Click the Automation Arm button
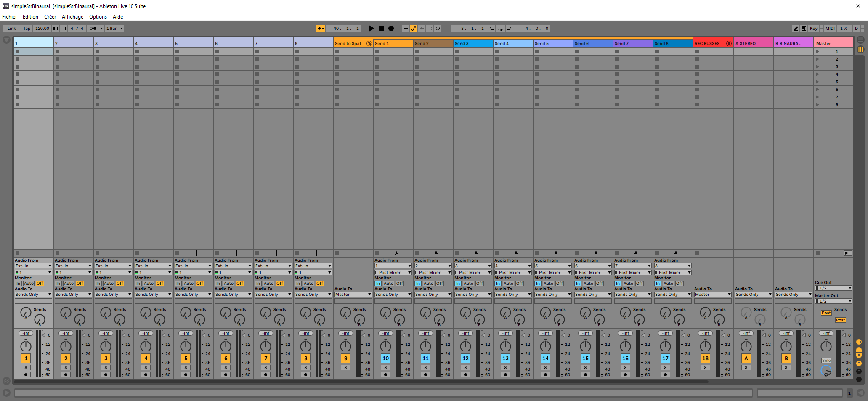 click(414, 29)
